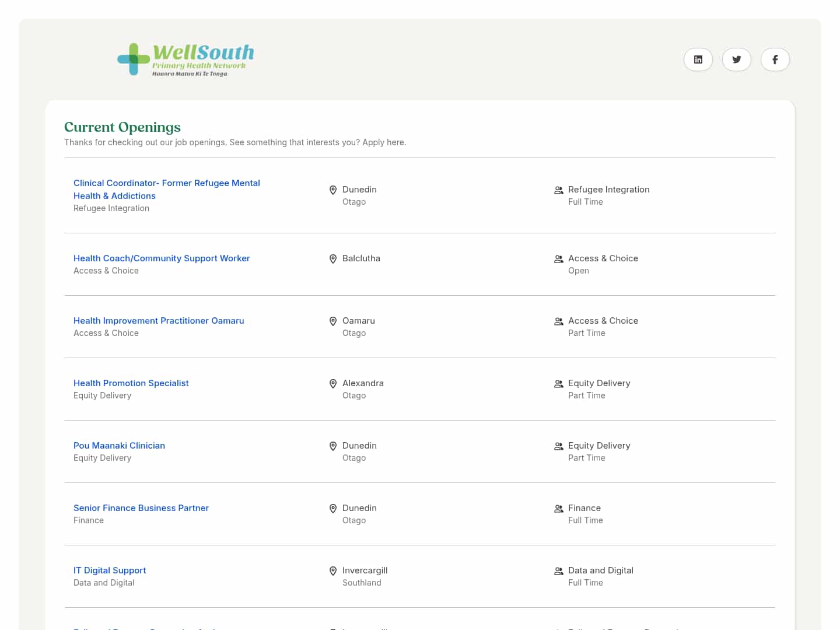Screen dimensions: 840x630
Task: Click the people icon next to Access & Choice
Action: [x=558, y=258]
